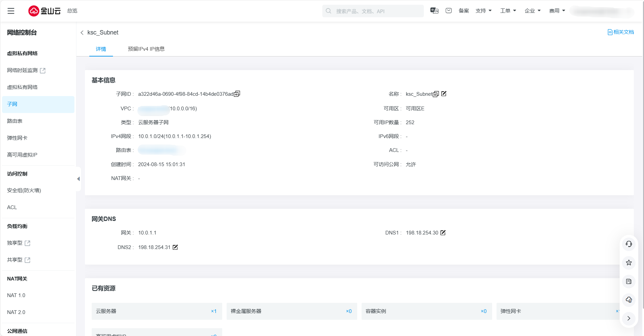Viewport: 644px width, 336px height.
Task: Edit the DNS1 address
Action: click(443, 233)
